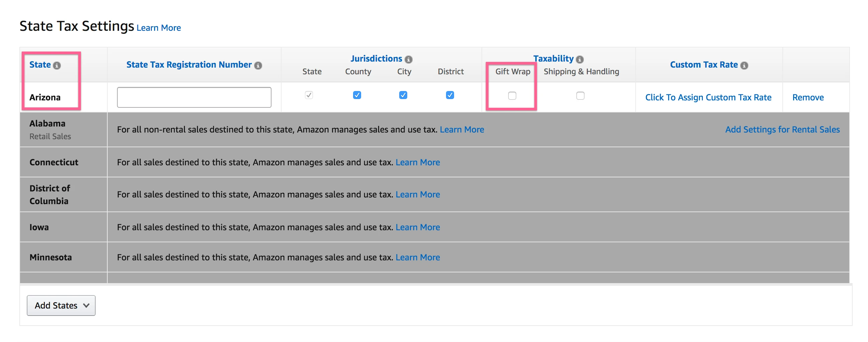The image size is (868, 342).
Task: Show the Taxability info tooltip icon
Action: pyautogui.click(x=579, y=59)
